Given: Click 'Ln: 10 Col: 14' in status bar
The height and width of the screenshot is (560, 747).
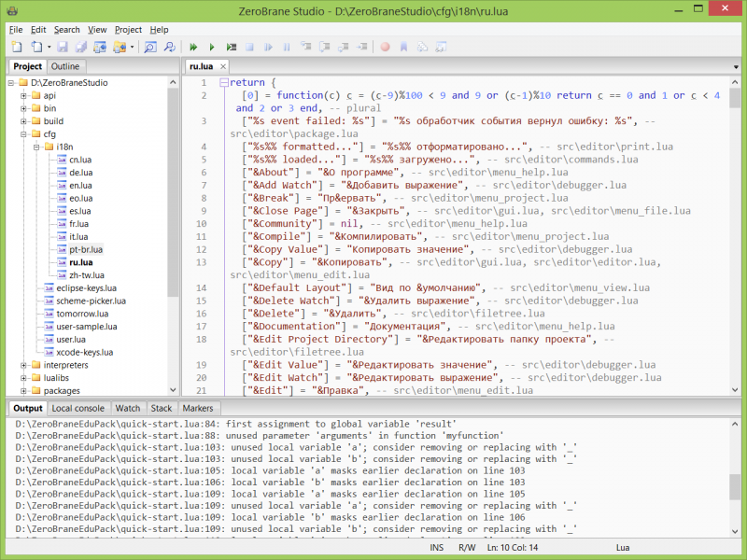Looking at the screenshot, I should [512, 548].
